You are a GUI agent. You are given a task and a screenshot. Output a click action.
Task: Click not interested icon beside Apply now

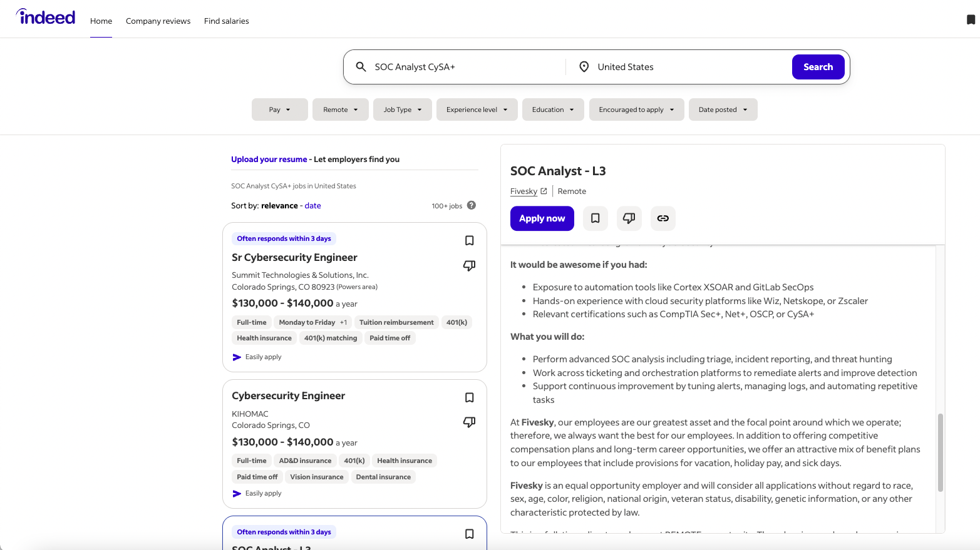point(629,218)
